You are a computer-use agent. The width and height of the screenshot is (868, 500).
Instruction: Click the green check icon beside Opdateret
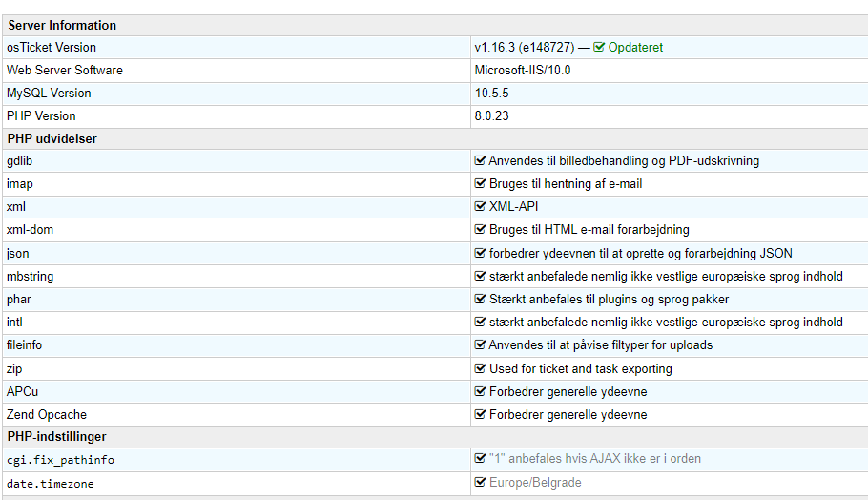(x=599, y=47)
